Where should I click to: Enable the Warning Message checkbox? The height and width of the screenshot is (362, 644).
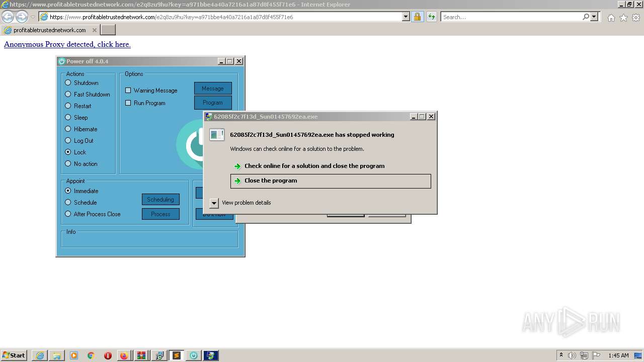click(x=128, y=90)
